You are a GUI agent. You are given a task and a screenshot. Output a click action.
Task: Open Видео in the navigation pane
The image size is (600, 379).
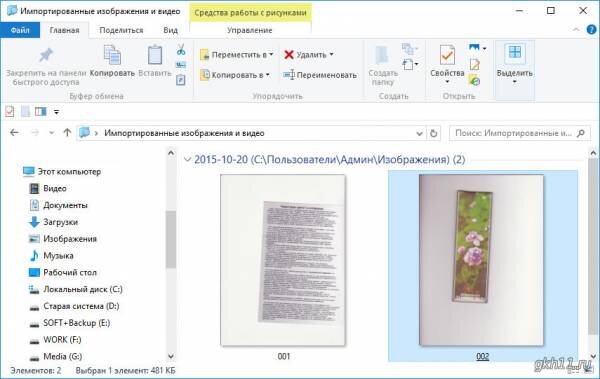pyautogui.click(x=48, y=188)
